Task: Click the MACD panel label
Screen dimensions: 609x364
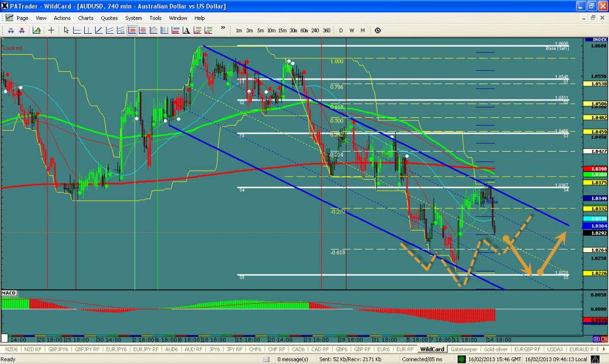Action: (8, 292)
